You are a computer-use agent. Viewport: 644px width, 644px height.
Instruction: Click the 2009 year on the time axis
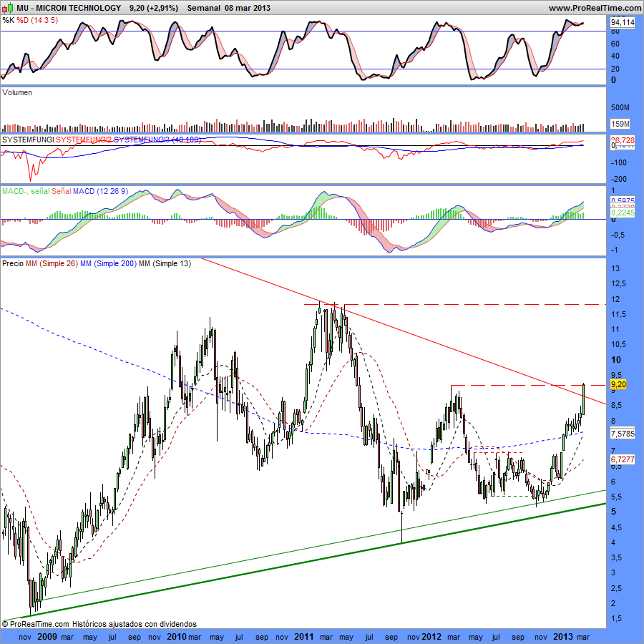47,637
